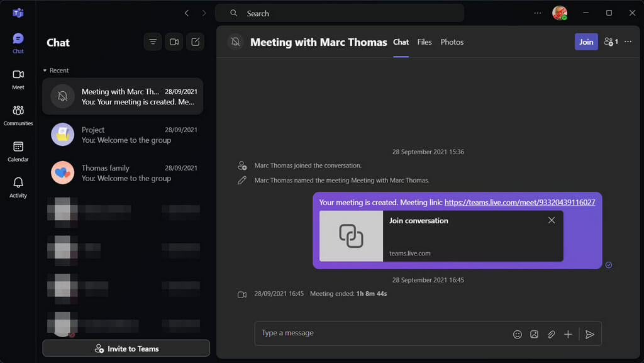This screenshot has height=363, width=644.
Task: Attach a file using the paperclip icon
Action: tap(551, 334)
